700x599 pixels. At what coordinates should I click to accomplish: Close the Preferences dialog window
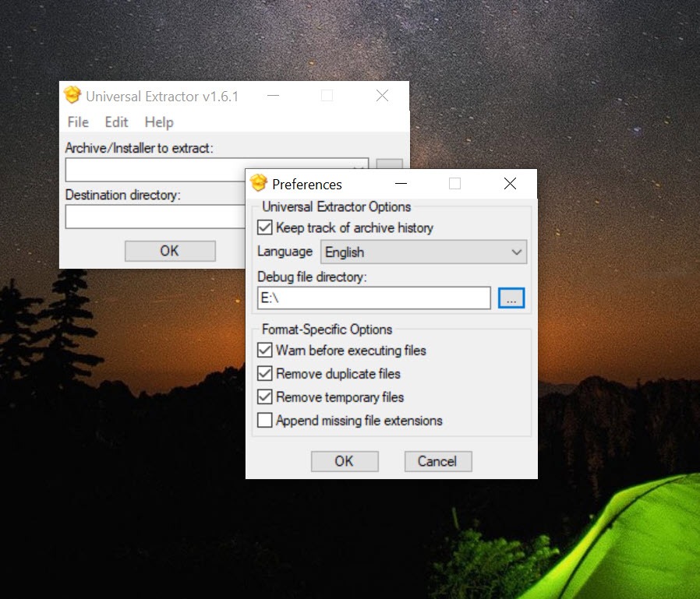pyautogui.click(x=510, y=183)
